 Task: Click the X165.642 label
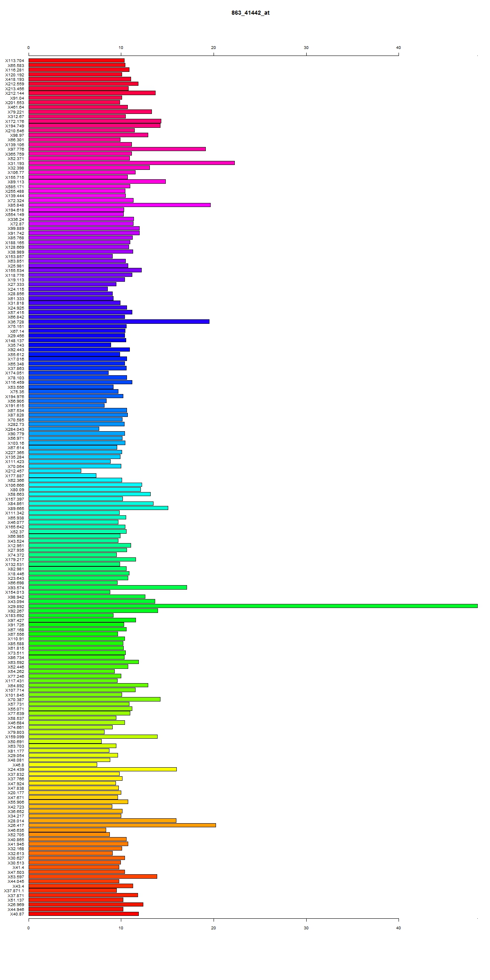[x=14, y=527]
